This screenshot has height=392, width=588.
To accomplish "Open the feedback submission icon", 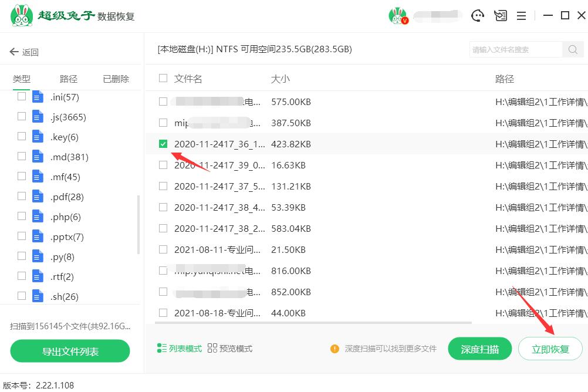I will tap(500, 16).
